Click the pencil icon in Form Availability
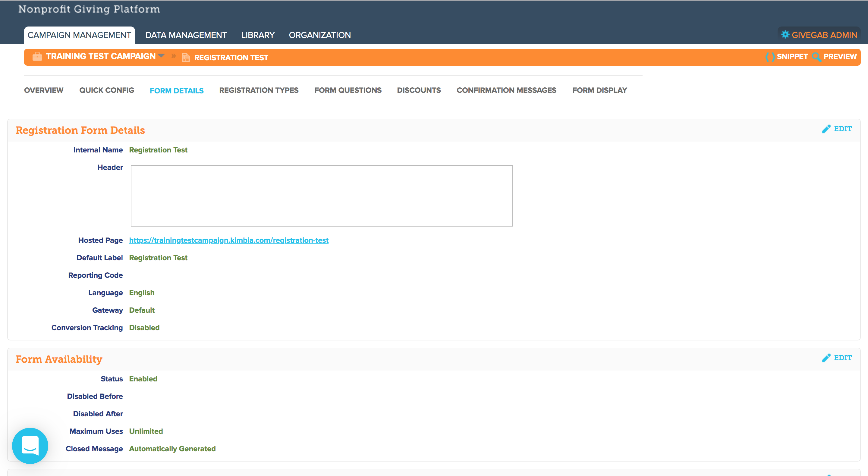The height and width of the screenshot is (476, 868). (x=826, y=358)
